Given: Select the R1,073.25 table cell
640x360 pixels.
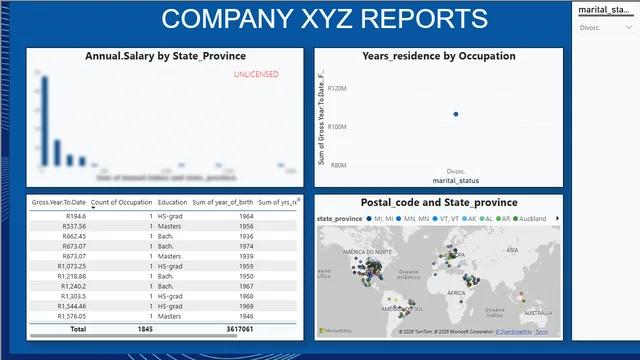Looking at the screenshot, I should pyautogui.click(x=72, y=266).
